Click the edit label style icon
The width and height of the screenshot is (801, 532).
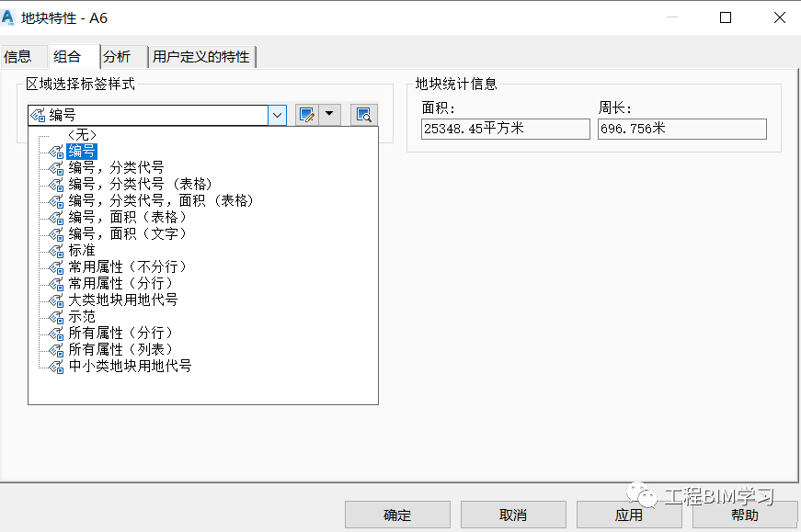pos(307,115)
